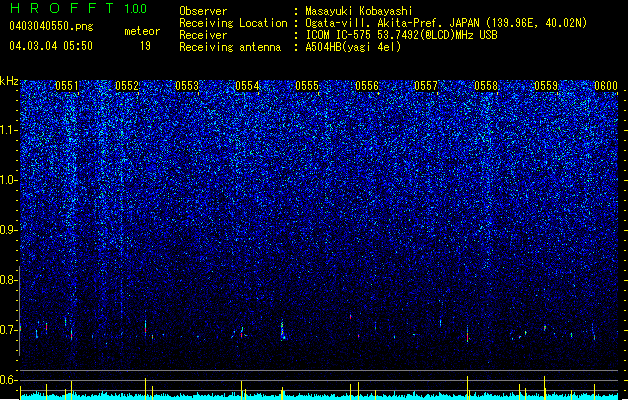Click the 0559 time marker
629x400 pixels.
pyautogui.click(x=546, y=86)
